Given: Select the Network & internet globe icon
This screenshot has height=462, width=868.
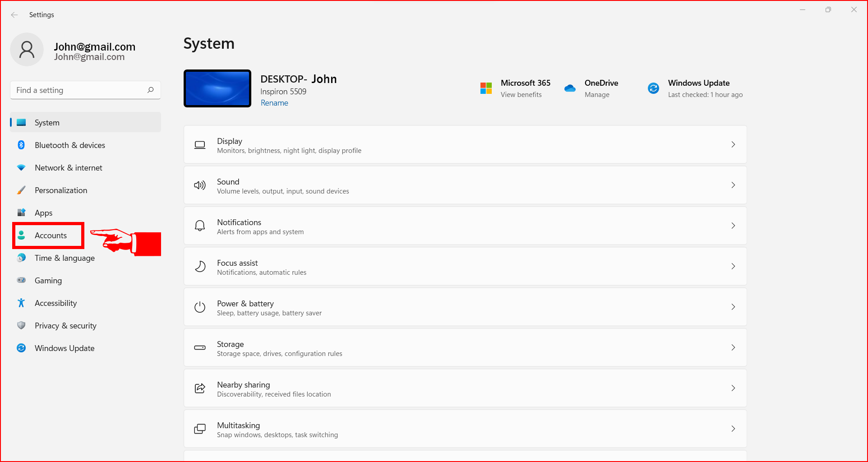Looking at the screenshot, I should pos(21,167).
